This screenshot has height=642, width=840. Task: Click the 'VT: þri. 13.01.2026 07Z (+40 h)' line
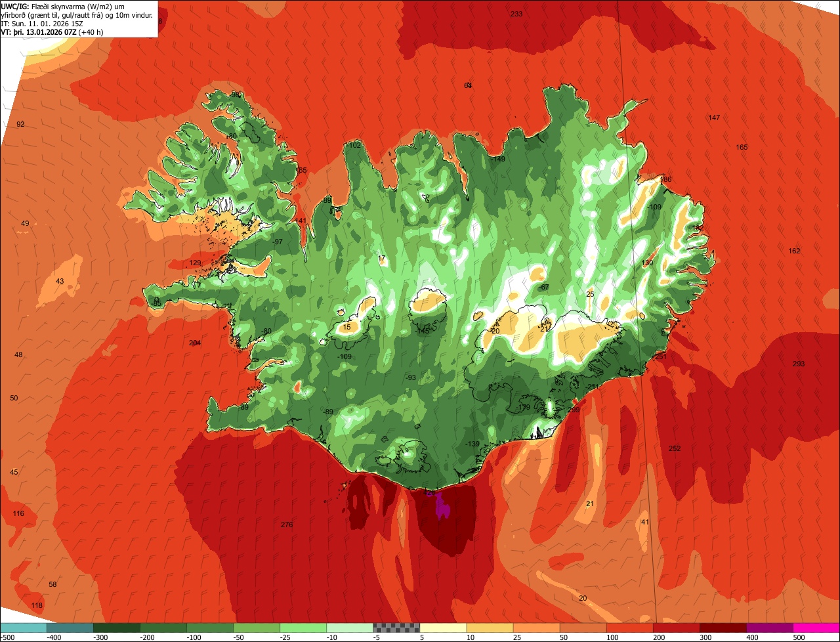(x=52, y=32)
